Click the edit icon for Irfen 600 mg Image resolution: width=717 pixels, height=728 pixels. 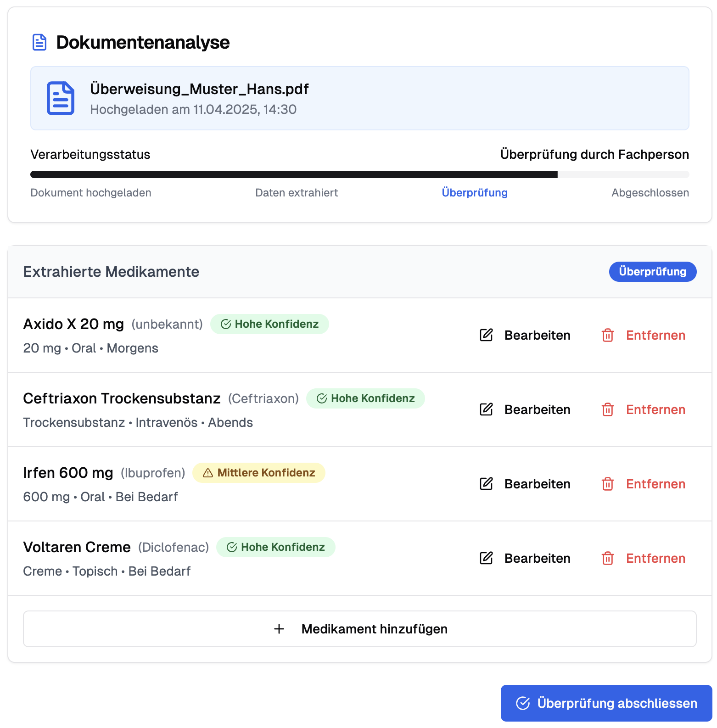click(x=486, y=484)
